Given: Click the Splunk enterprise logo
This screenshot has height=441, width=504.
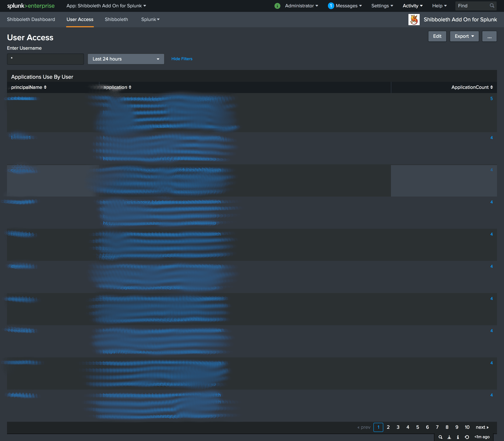Looking at the screenshot, I should pos(31,6).
